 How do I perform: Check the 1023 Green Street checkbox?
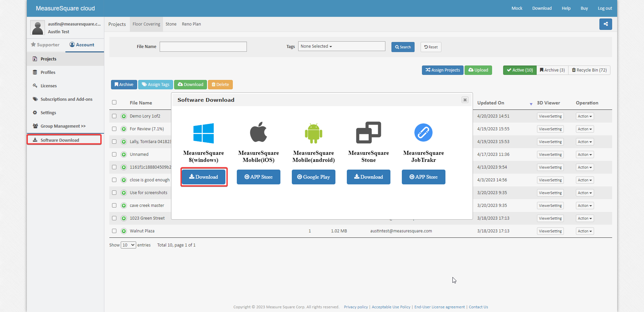coord(114,218)
